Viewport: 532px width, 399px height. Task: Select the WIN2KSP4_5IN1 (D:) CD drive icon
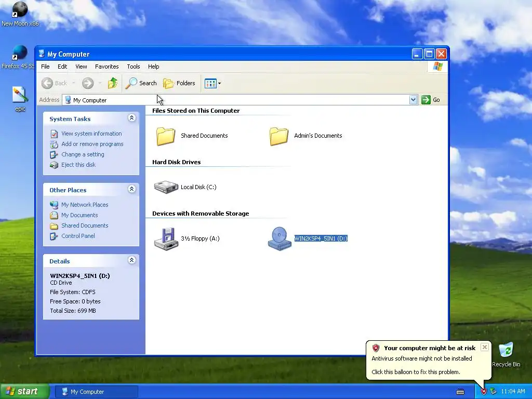point(280,238)
